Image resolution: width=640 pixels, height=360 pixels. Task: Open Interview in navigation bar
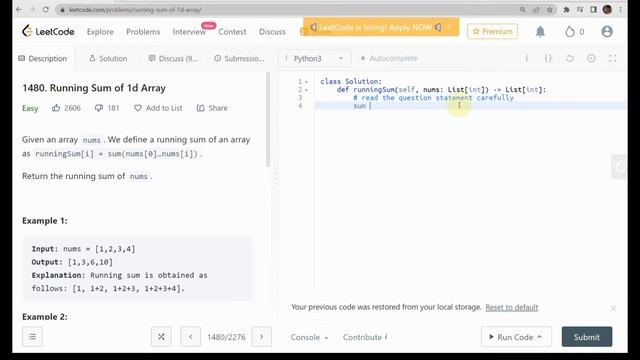189,31
